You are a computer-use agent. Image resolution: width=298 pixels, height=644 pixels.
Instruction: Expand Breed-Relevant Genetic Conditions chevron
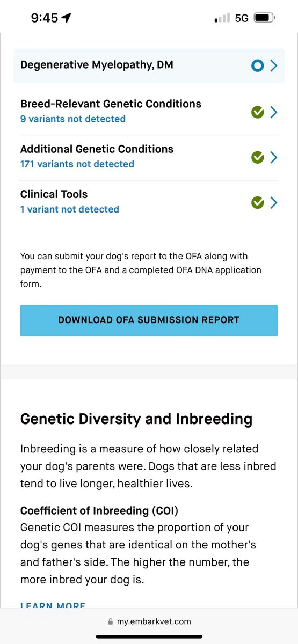274,112
